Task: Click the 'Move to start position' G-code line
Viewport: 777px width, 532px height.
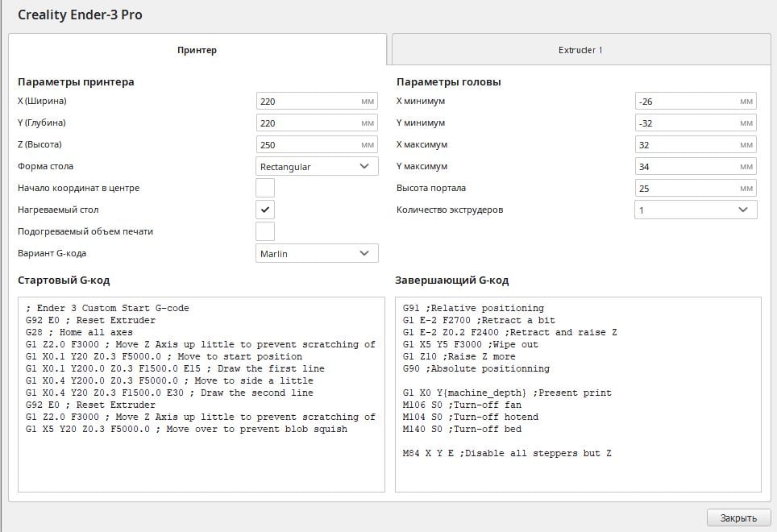Action: (x=164, y=356)
